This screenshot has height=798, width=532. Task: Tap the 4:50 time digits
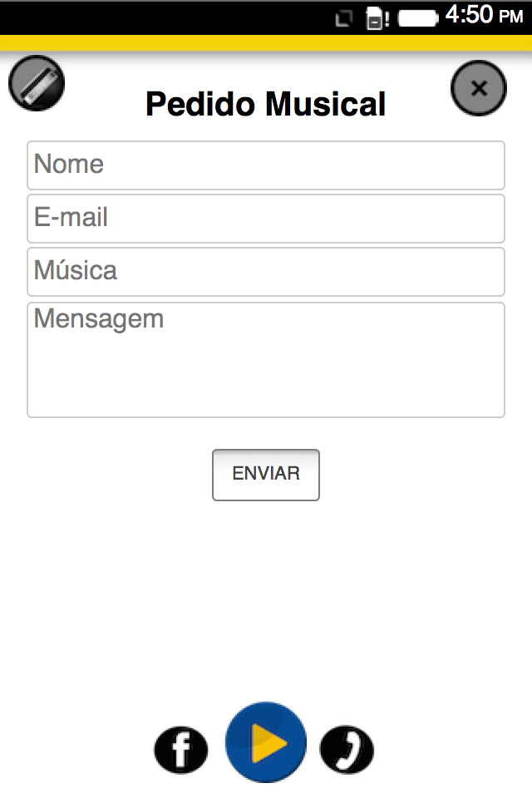point(469,15)
